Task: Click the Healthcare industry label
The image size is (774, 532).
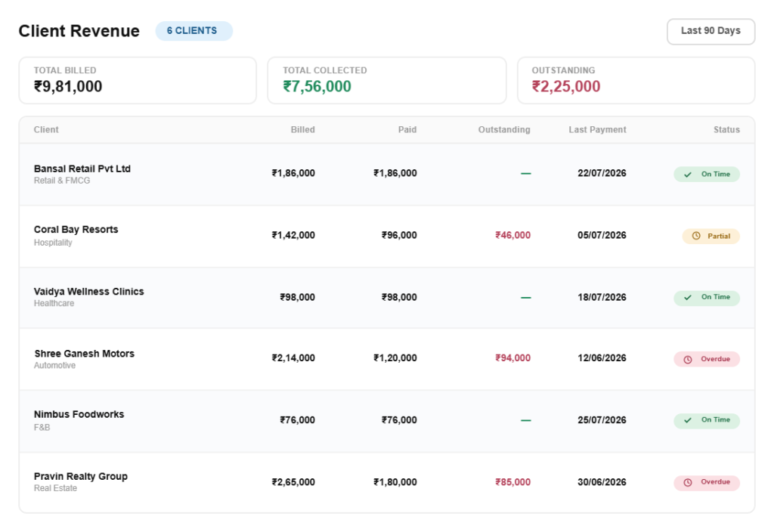Action: [x=54, y=304]
